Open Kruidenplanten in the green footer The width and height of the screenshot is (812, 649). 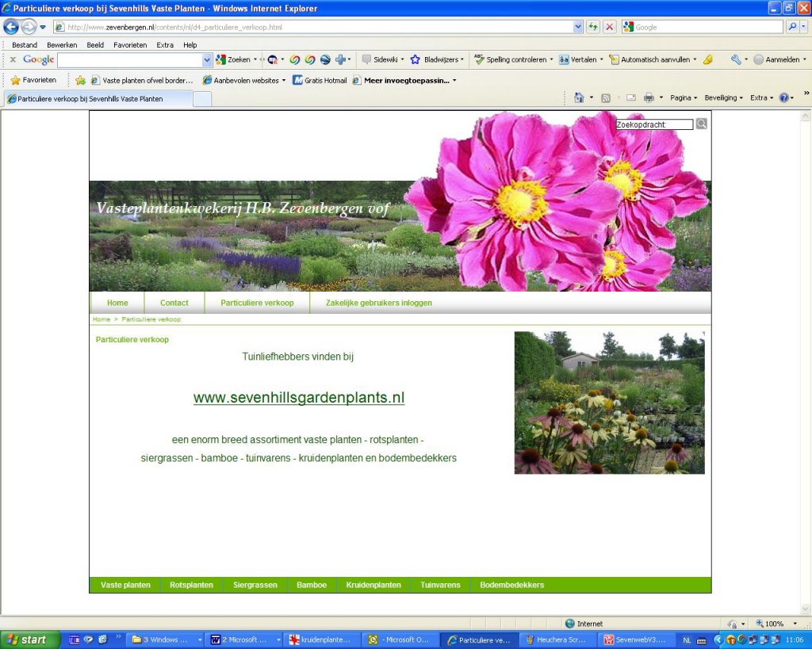[373, 585]
